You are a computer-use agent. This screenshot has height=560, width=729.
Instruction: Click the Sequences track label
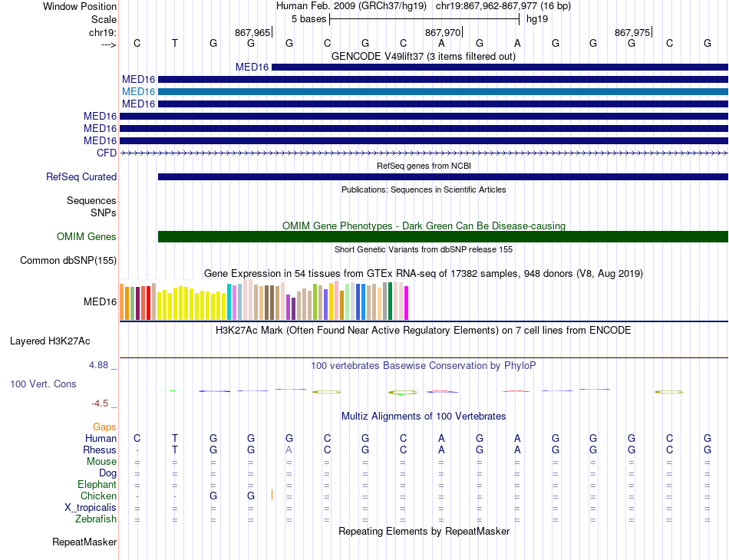(x=91, y=200)
